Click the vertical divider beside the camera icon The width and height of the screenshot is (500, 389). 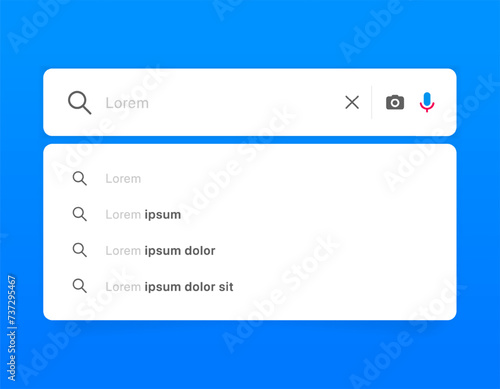tap(372, 102)
